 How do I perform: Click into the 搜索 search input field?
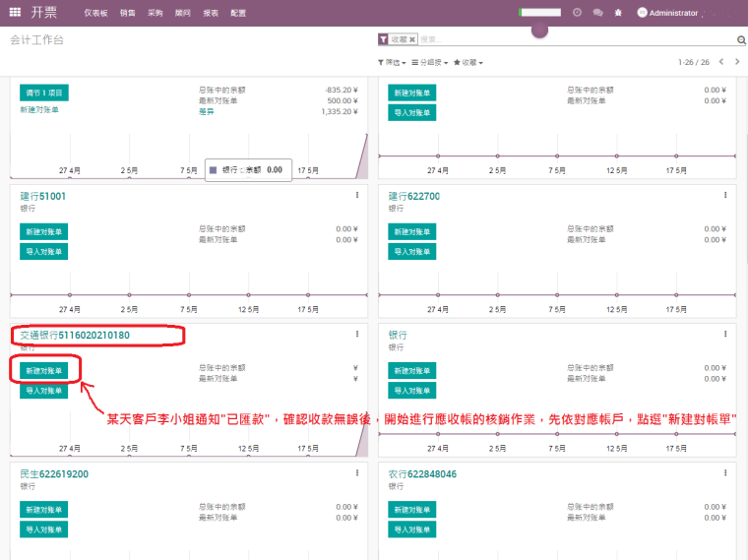pyautogui.click(x=575, y=39)
